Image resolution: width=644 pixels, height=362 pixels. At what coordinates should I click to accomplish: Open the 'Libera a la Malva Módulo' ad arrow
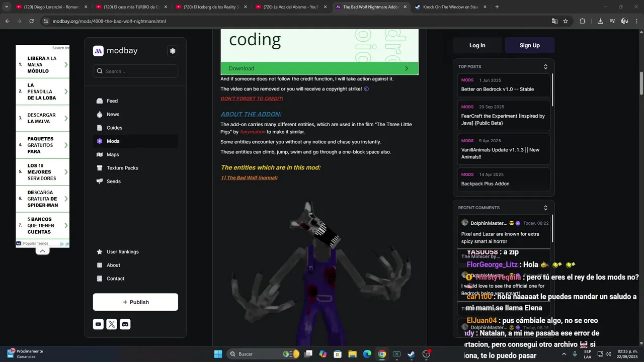coord(66,65)
